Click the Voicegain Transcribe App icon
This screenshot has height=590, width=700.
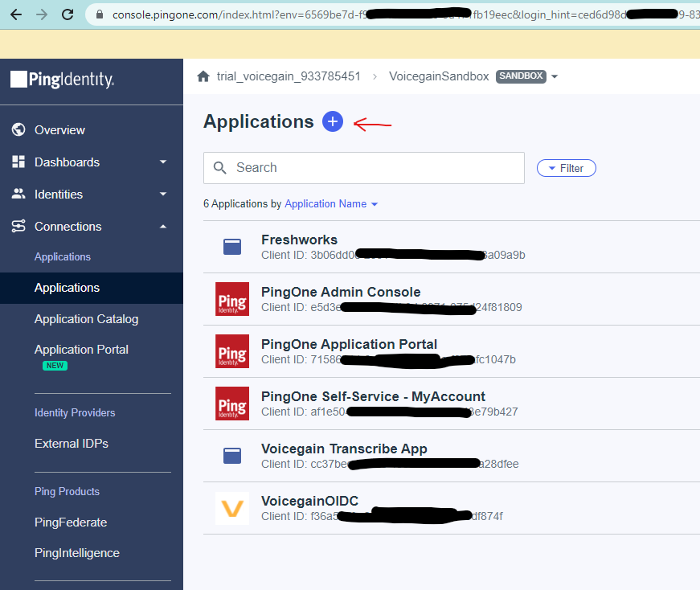click(232, 456)
